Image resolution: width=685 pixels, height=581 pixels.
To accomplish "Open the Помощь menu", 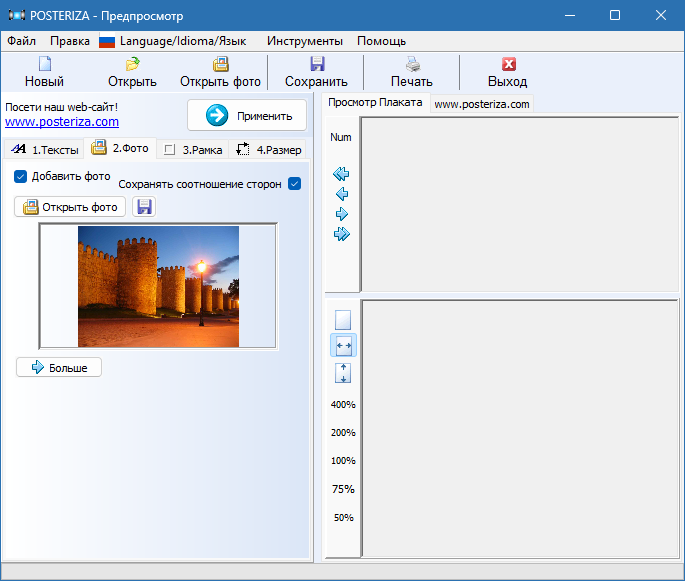I will click(381, 41).
